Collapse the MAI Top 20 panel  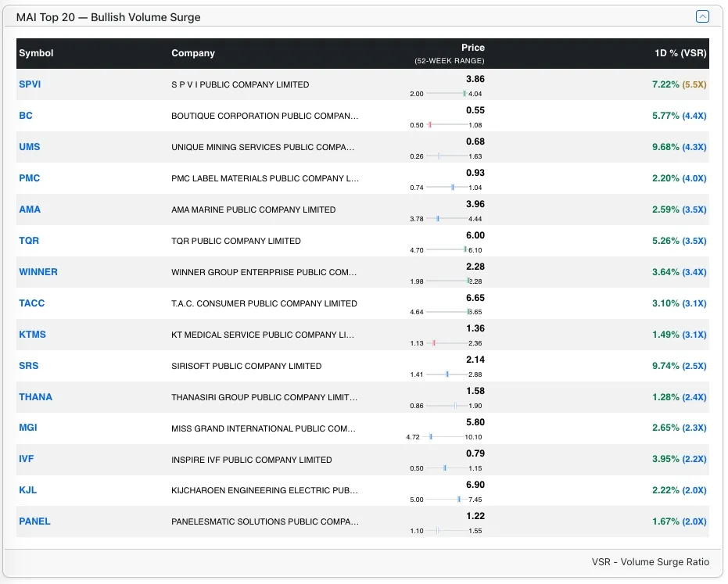pos(702,16)
